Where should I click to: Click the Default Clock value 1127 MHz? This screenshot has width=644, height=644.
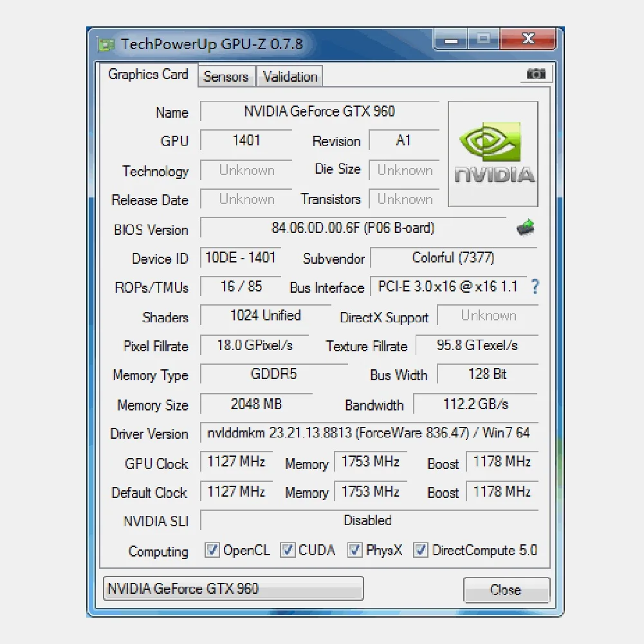(x=237, y=492)
